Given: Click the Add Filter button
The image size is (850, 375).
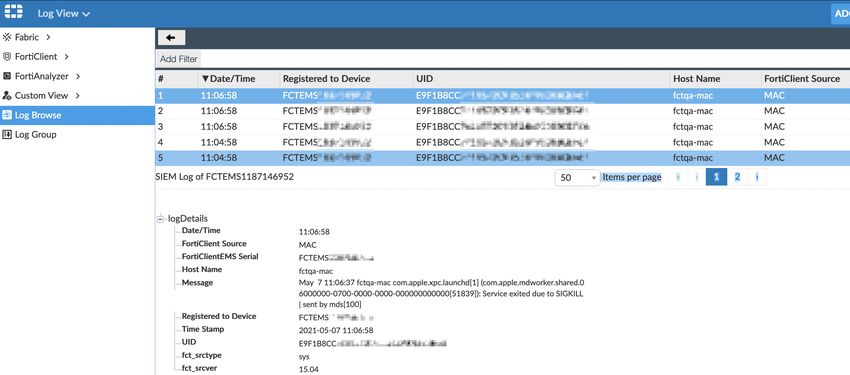Looking at the screenshot, I should (178, 59).
